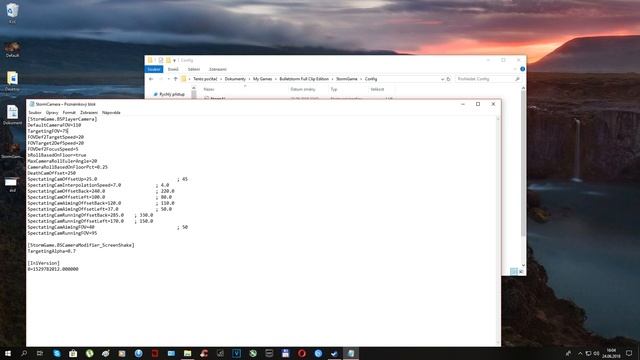This screenshot has height=360, width=640.
Task: Switch Explorer to large icons view
Action: pyautogui.click(x=521, y=271)
